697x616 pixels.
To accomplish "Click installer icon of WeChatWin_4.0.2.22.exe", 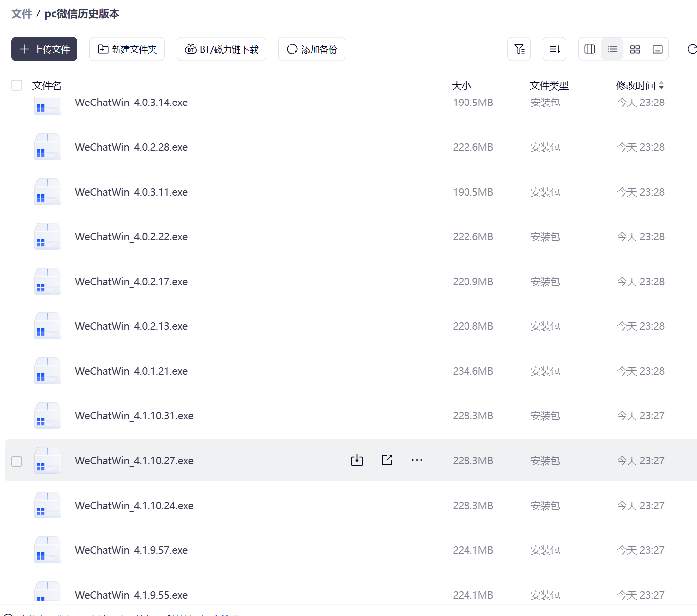I will click(x=48, y=236).
